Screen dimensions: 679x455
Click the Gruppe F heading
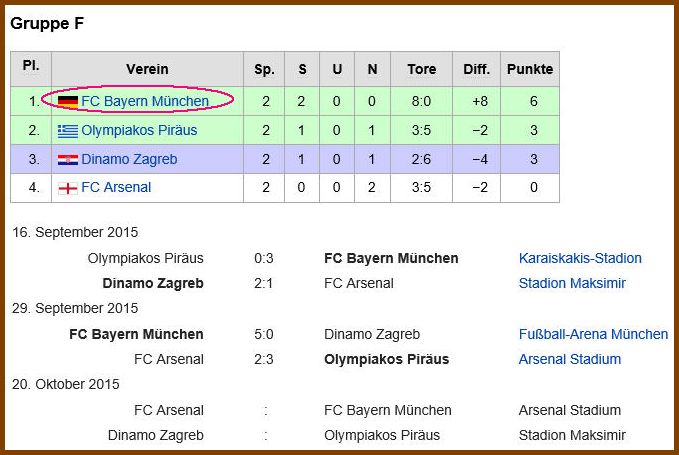click(x=47, y=23)
